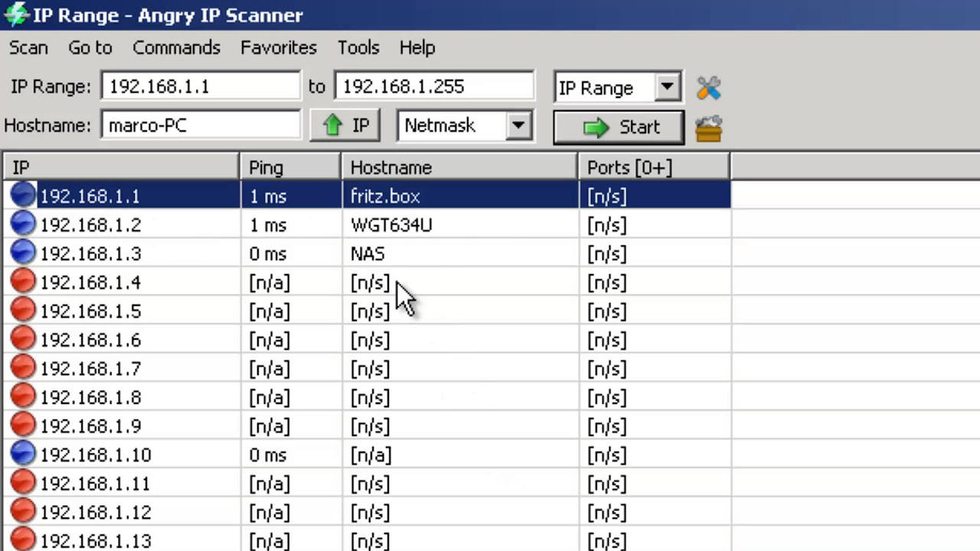Click the red status icon for 192.168.1.5
The width and height of the screenshot is (980, 551).
(23, 311)
